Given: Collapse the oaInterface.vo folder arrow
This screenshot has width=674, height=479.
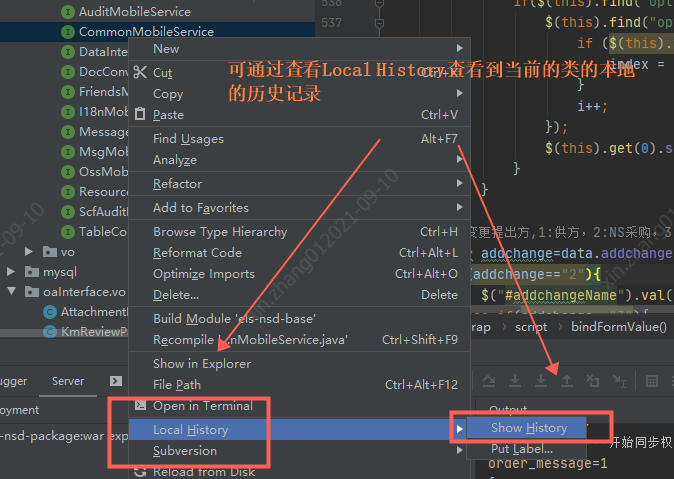Looking at the screenshot, I should pos(12,291).
